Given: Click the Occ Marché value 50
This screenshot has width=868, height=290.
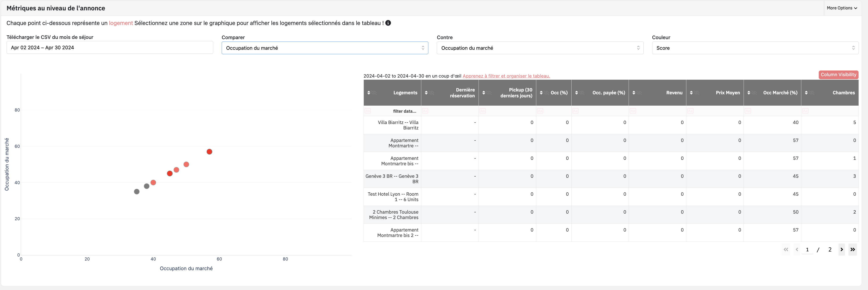Looking at the screenshot, I should (796, 212).
